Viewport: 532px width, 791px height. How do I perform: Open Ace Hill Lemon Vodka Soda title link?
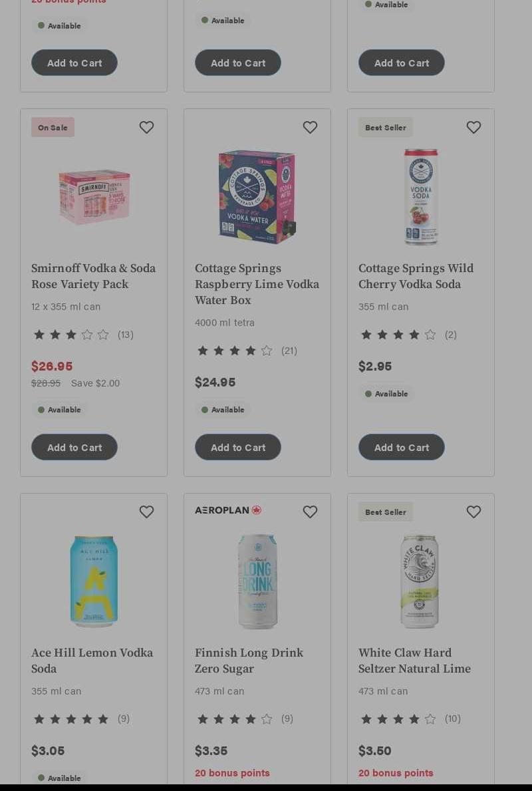tap(92, 661)
